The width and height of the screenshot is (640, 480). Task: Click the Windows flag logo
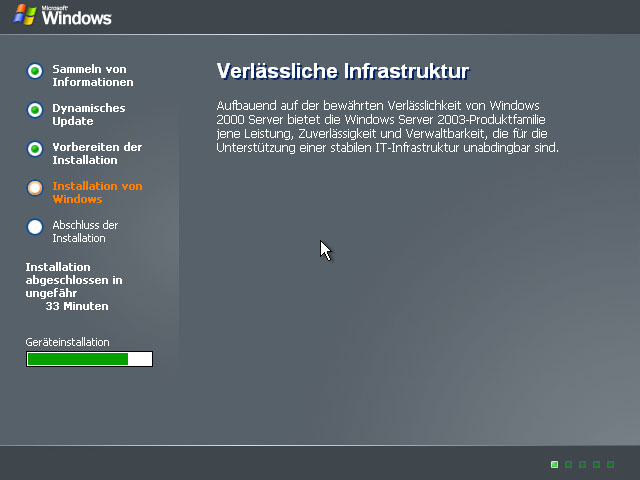[24, 15]
